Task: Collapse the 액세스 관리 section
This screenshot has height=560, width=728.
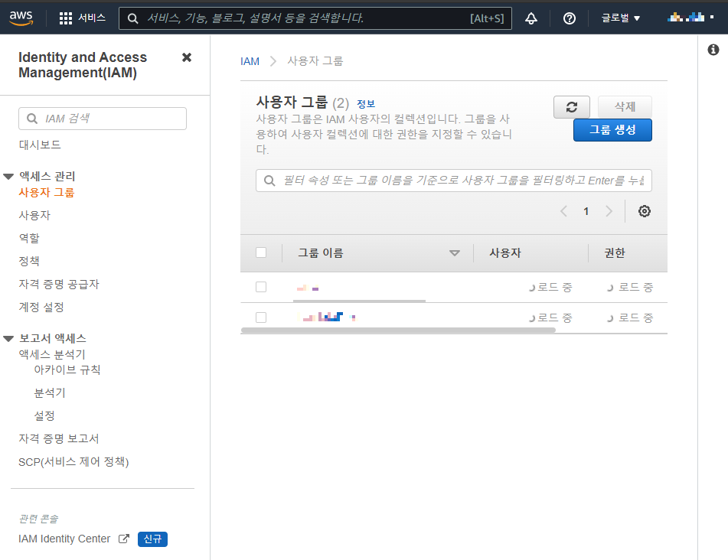Action: click(8, 176)
